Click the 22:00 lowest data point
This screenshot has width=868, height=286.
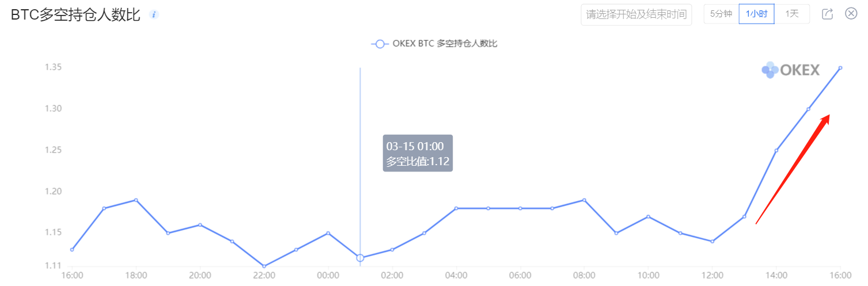(264, 266)
